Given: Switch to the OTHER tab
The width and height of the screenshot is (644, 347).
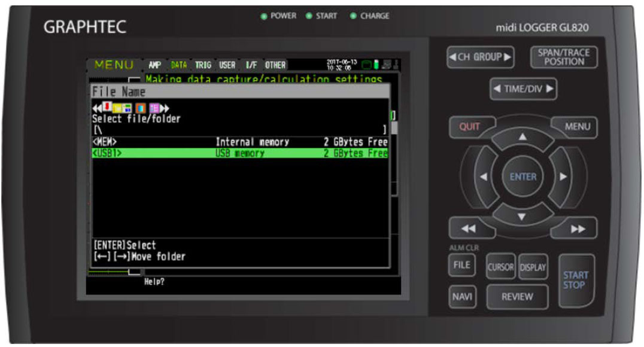Looking at the screenshot, I should pos(275,65).
